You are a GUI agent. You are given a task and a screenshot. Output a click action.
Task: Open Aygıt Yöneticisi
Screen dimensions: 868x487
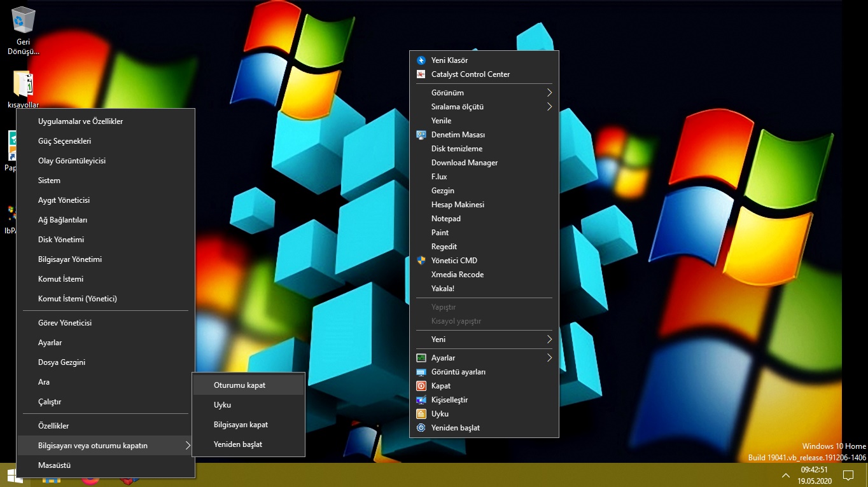[106, 200]
